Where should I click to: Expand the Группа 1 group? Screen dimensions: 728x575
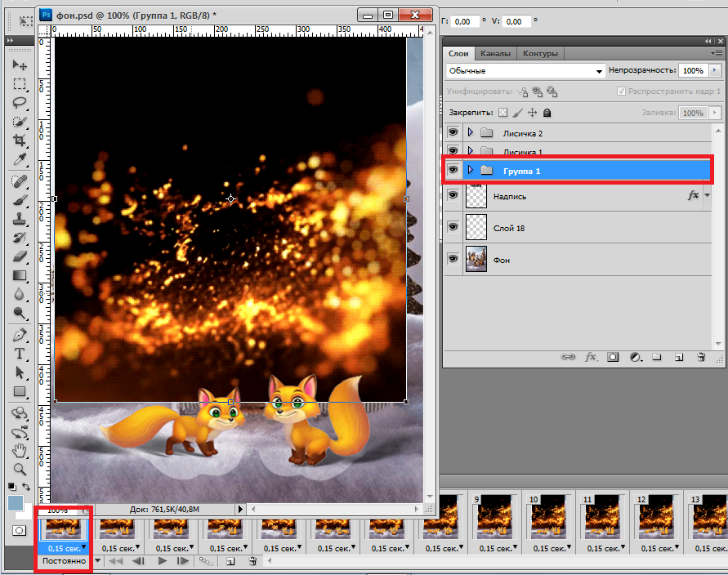point(471,170)
